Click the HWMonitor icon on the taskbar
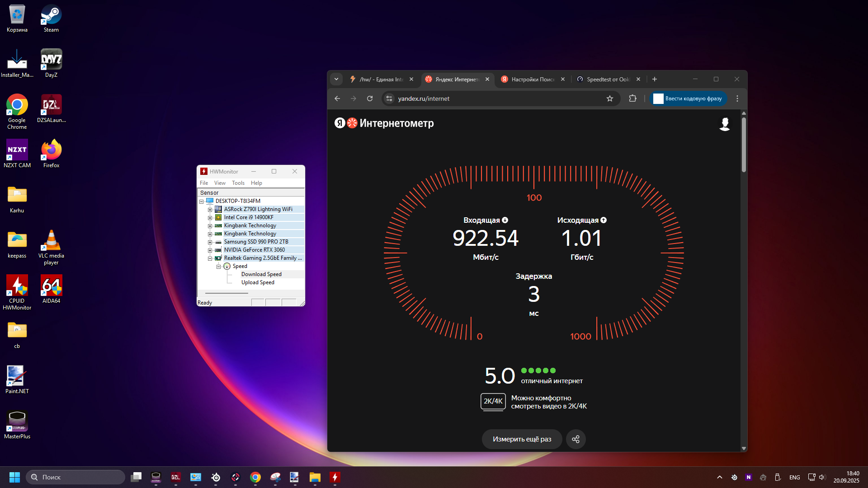This screenshot has width=868, height=488. (335, 477)
